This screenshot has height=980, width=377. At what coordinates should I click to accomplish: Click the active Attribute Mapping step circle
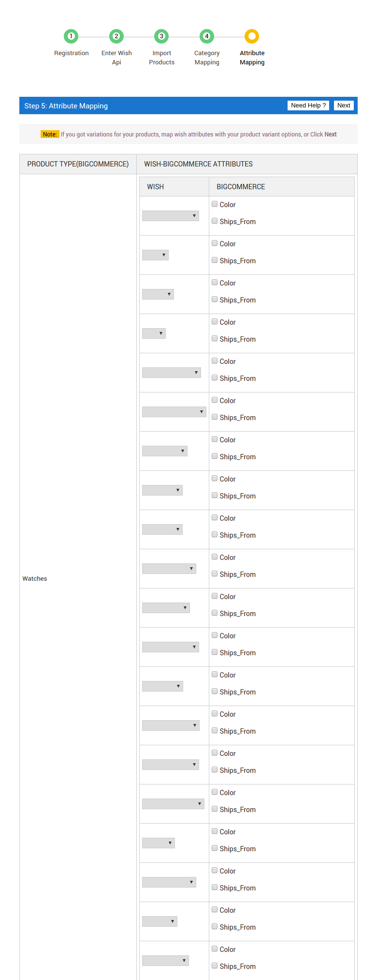click(x=252, y=36)
